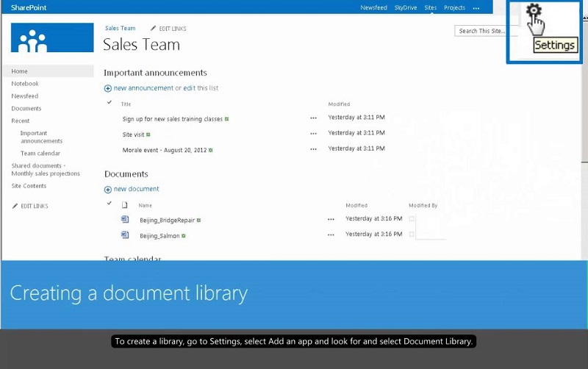Click the SharePoint brand label
The image size is (588, 369).
pos(29,7)
